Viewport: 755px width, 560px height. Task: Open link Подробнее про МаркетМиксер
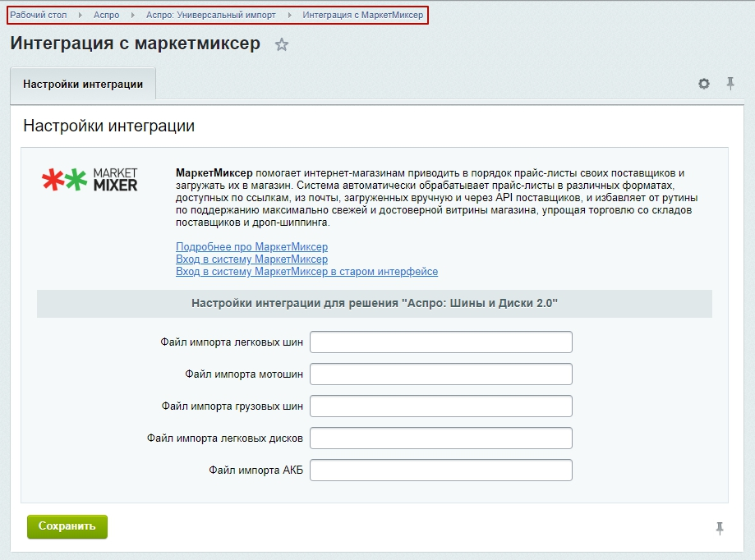pos(252,247)
